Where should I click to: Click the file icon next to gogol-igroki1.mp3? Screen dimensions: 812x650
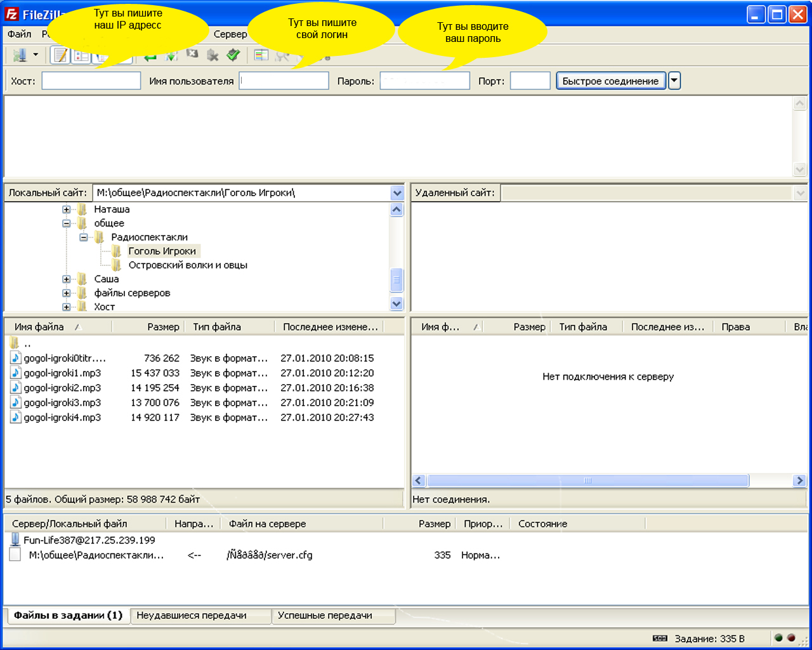pos(16,373)
